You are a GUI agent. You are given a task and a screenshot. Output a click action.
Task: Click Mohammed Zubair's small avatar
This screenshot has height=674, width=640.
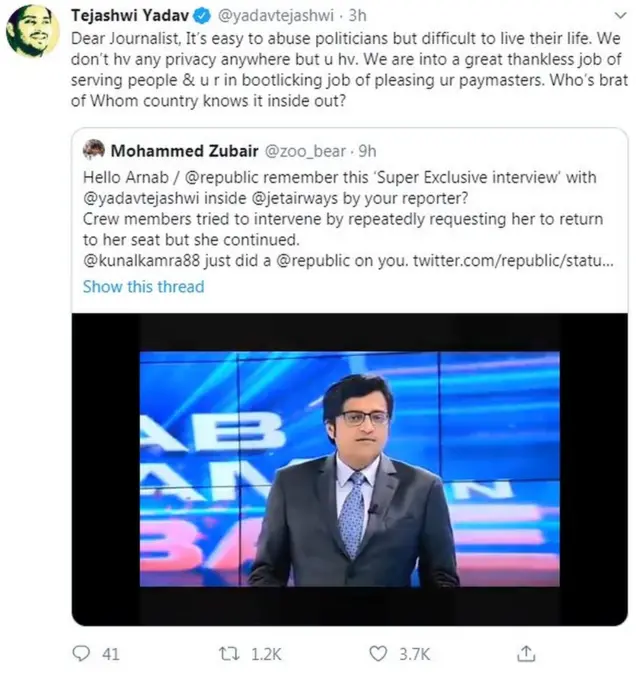(x=94, y=150)
